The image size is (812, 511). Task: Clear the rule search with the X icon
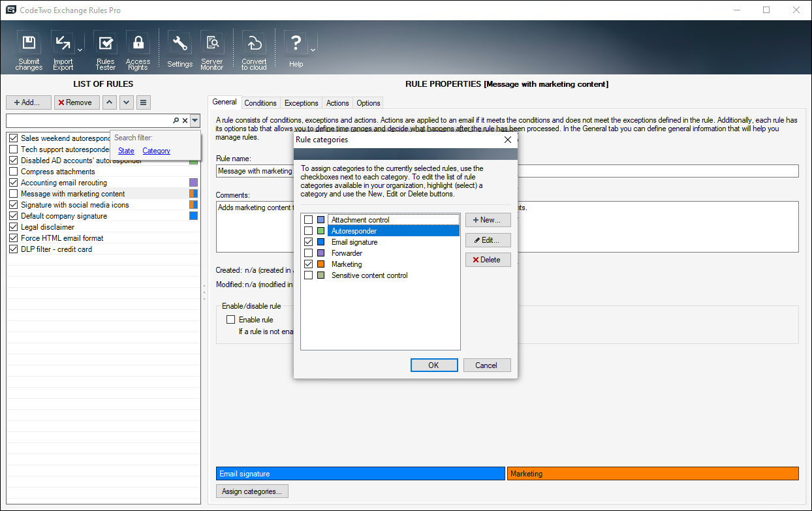click(185, 121)
